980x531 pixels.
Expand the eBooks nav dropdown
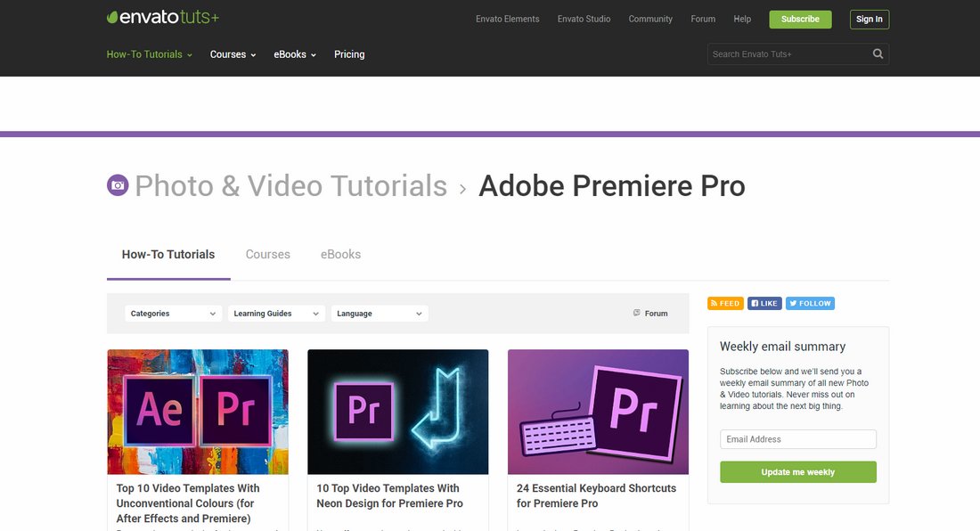294,54
